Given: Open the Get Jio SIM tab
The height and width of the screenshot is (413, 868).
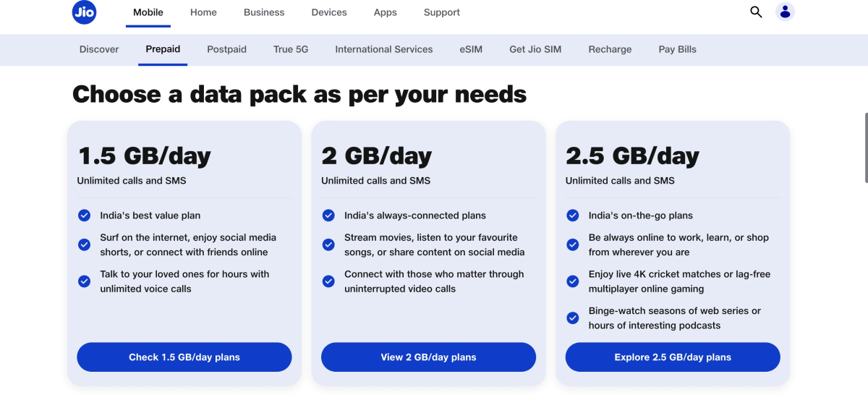Looking at the screenshot, I should [x=535, y=49].
